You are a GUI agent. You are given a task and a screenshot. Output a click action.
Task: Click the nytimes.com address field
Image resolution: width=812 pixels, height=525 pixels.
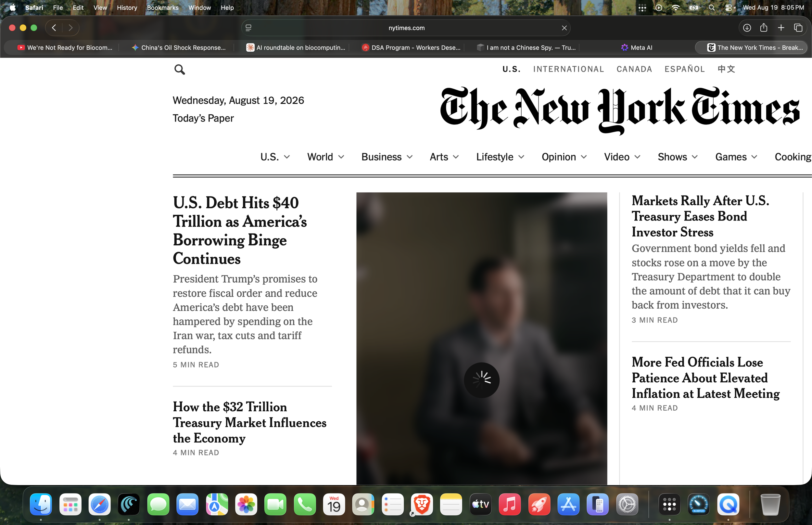tap(406, 28)
